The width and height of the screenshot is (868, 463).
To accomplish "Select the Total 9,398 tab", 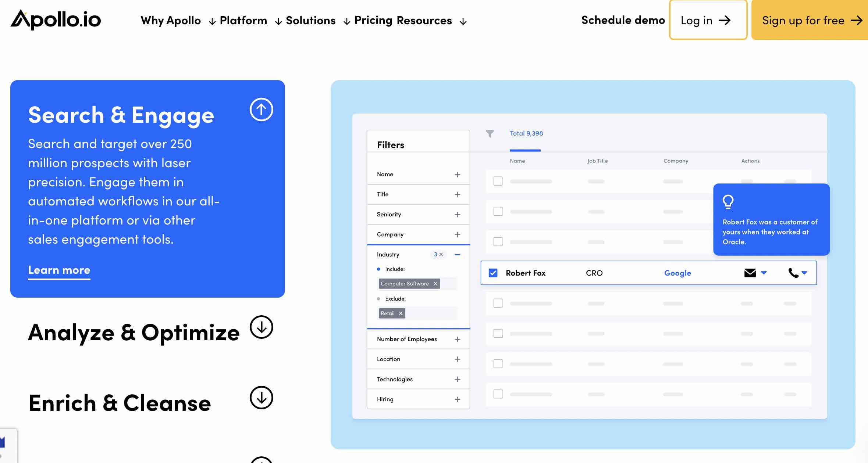I will click(526, 134).
